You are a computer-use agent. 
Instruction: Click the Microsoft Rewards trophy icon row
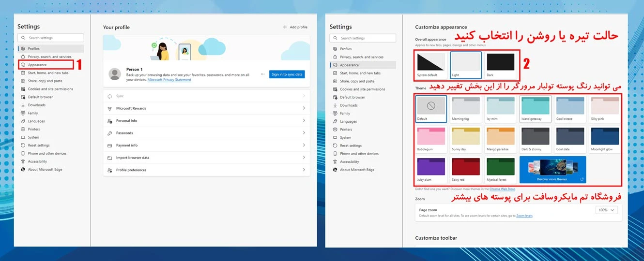pos(206,108)
